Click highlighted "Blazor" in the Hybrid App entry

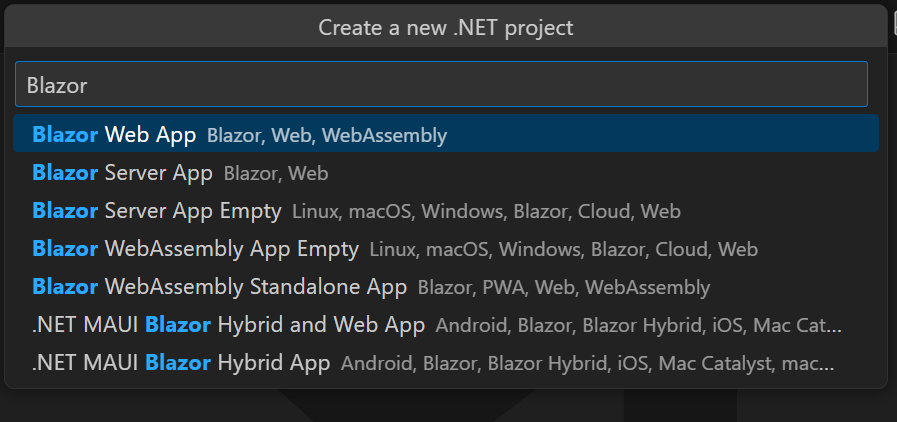[177, 363]
